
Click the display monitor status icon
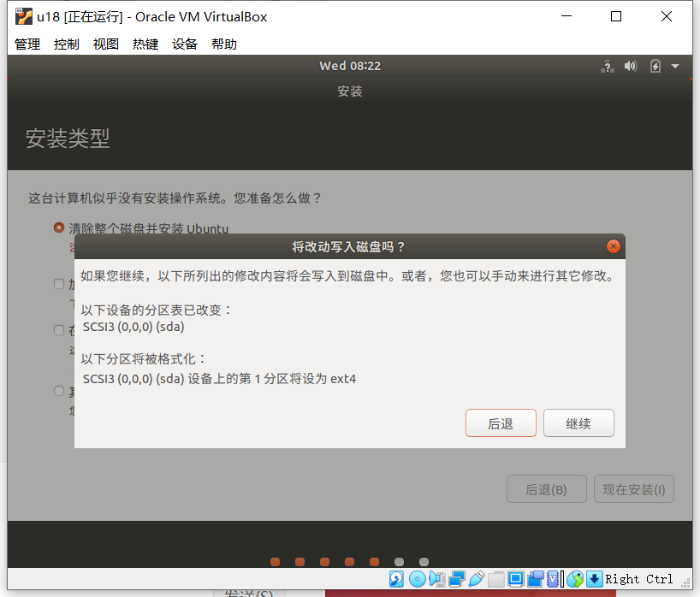point(516,579)
